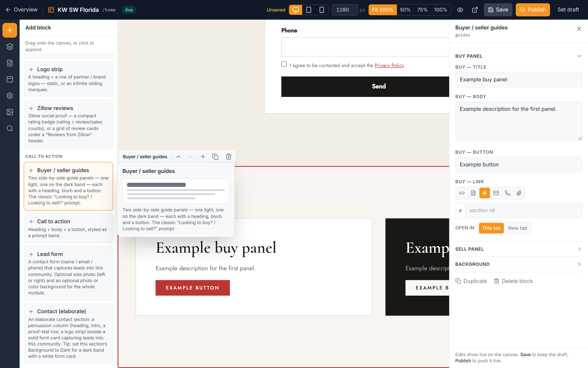This screenshot has height=368, width=588.
Task: Switch to mobile phone device preview
Action: (x=322, y=10)
